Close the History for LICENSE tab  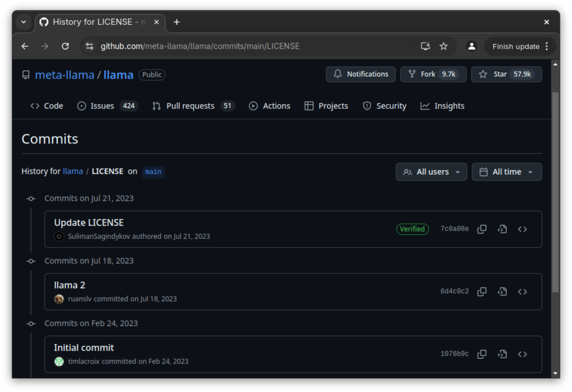[x=157, y=22]
